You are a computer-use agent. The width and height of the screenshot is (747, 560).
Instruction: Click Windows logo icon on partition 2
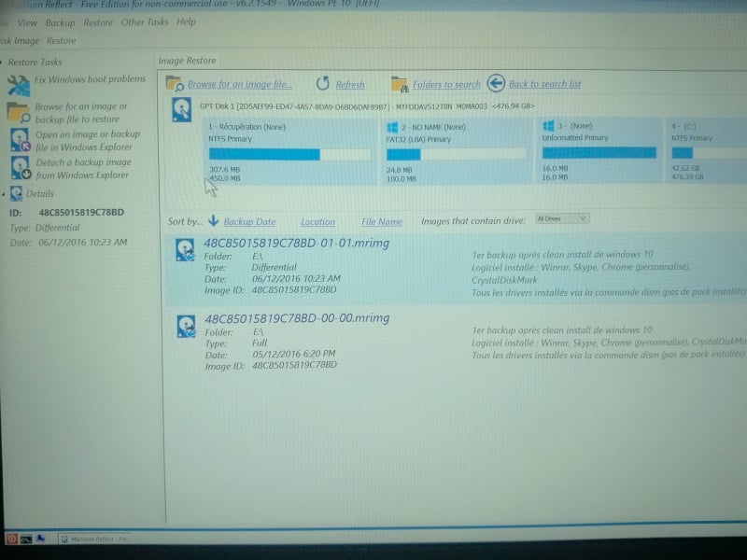pos(392,127)
